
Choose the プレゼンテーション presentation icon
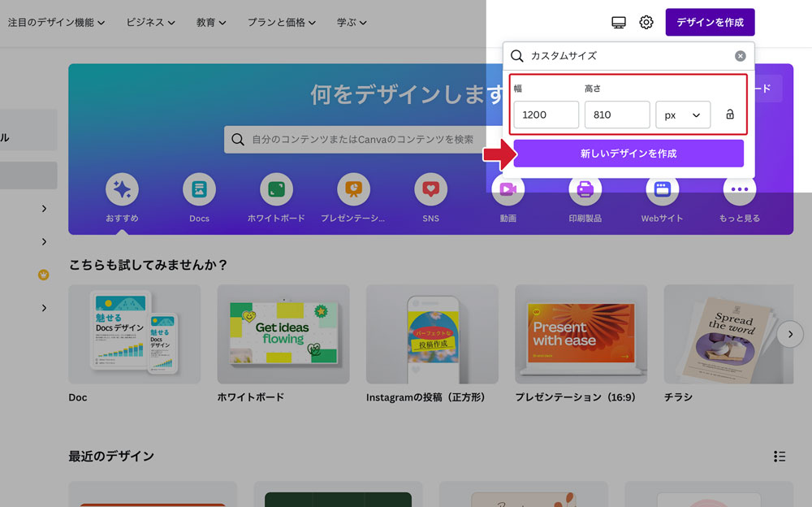[x=354, y=189]
